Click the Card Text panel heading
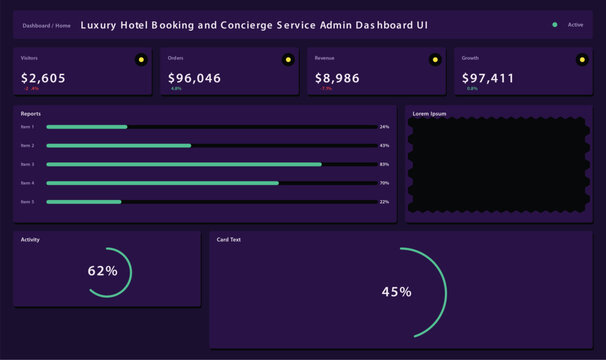 point(228,240)
